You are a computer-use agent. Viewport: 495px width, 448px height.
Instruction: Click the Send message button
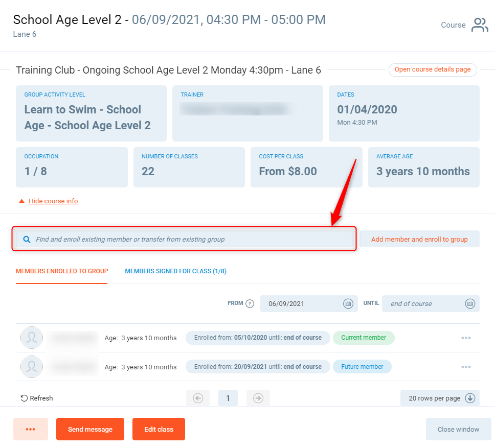(90, 429)
